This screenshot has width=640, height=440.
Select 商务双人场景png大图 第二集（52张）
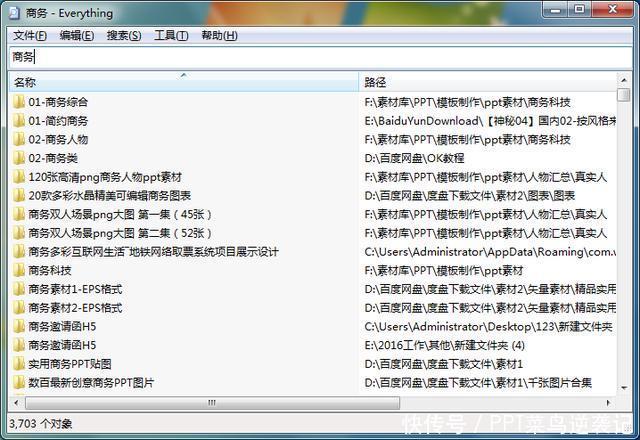tap(120, 233)
